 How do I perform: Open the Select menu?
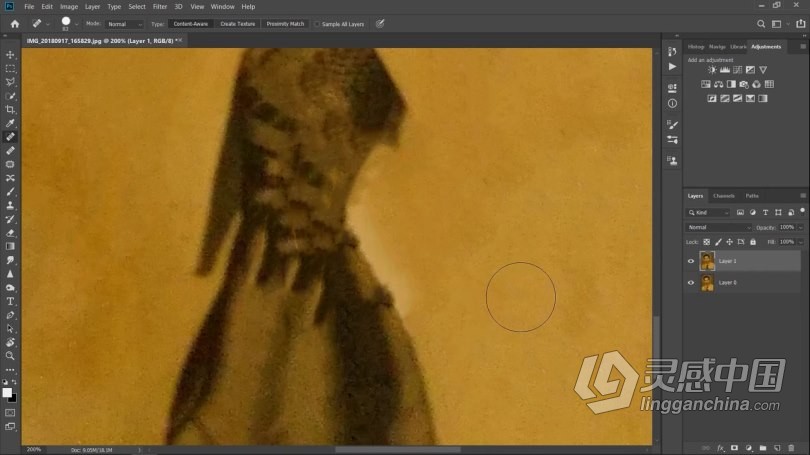coord(137,7)
